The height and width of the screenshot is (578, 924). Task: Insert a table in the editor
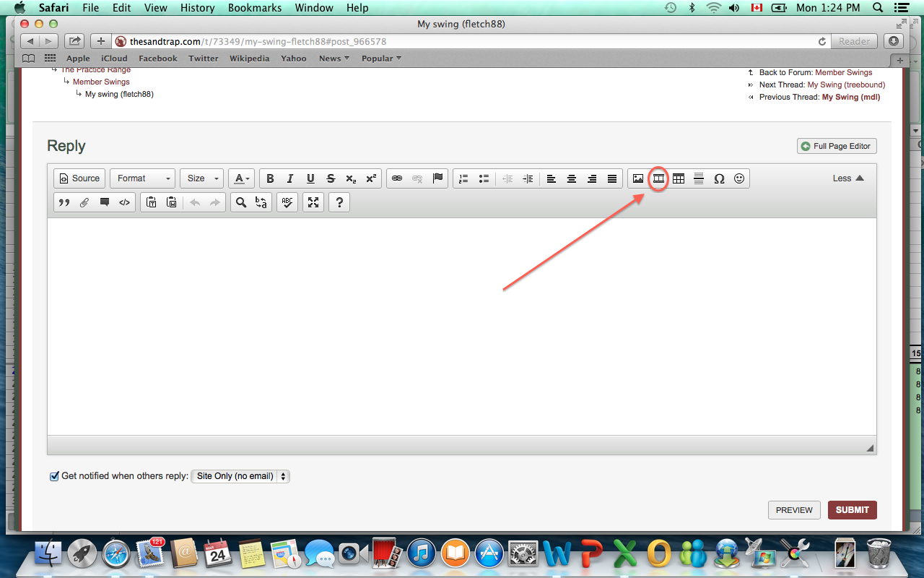tap(679, 178)
